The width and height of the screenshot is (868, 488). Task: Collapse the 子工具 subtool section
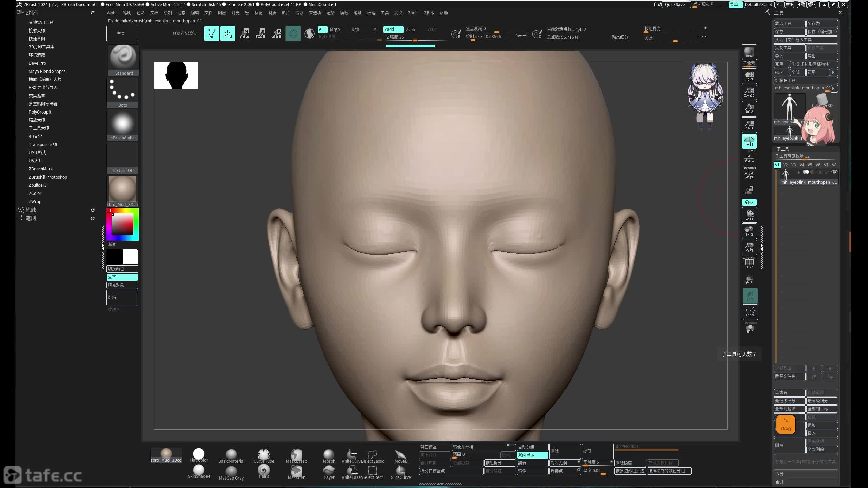click(783, 149)
